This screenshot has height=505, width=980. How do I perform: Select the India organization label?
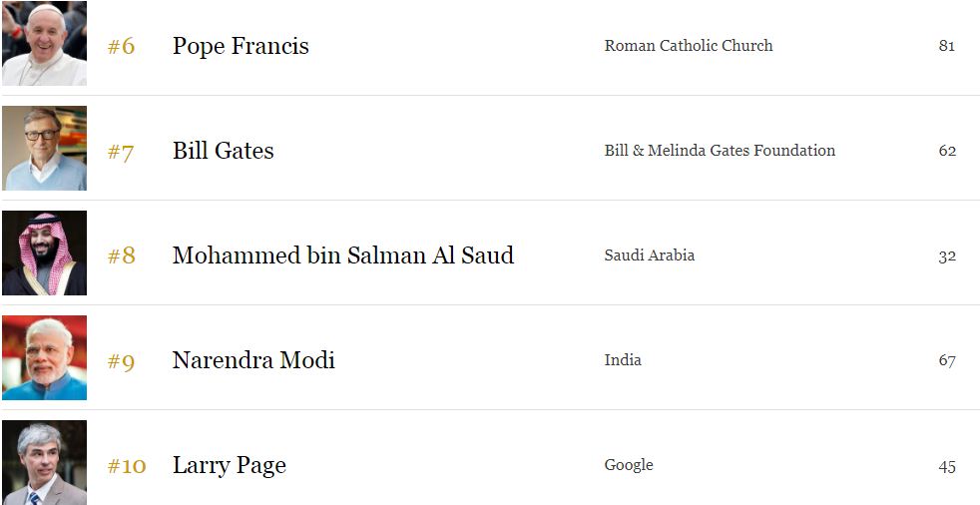(623, 360)
